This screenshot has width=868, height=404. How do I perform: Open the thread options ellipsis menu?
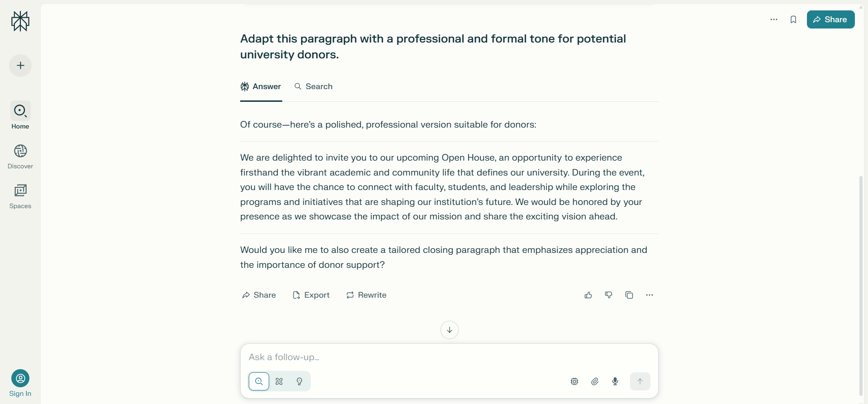coord(773,19)
